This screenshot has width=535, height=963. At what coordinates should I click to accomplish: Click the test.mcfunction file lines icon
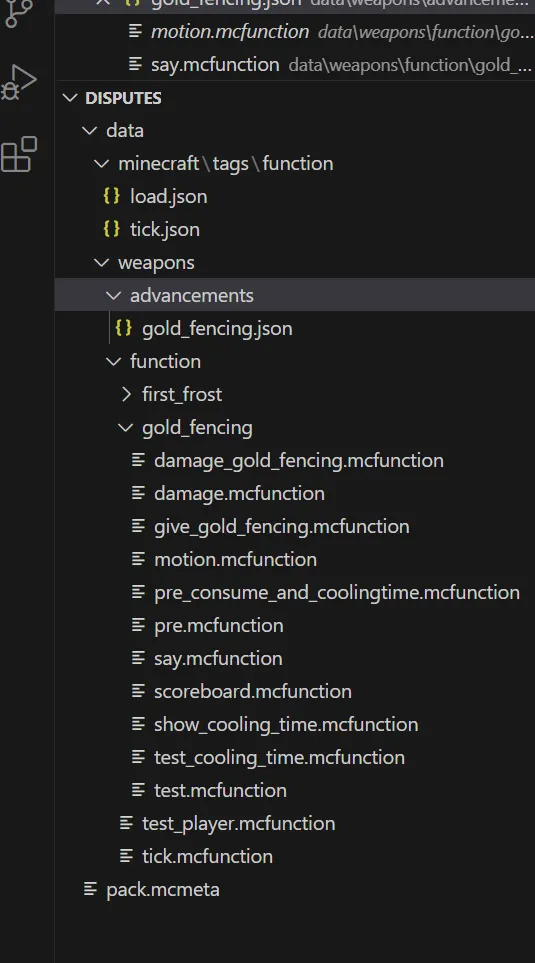(x=139, y=790)
